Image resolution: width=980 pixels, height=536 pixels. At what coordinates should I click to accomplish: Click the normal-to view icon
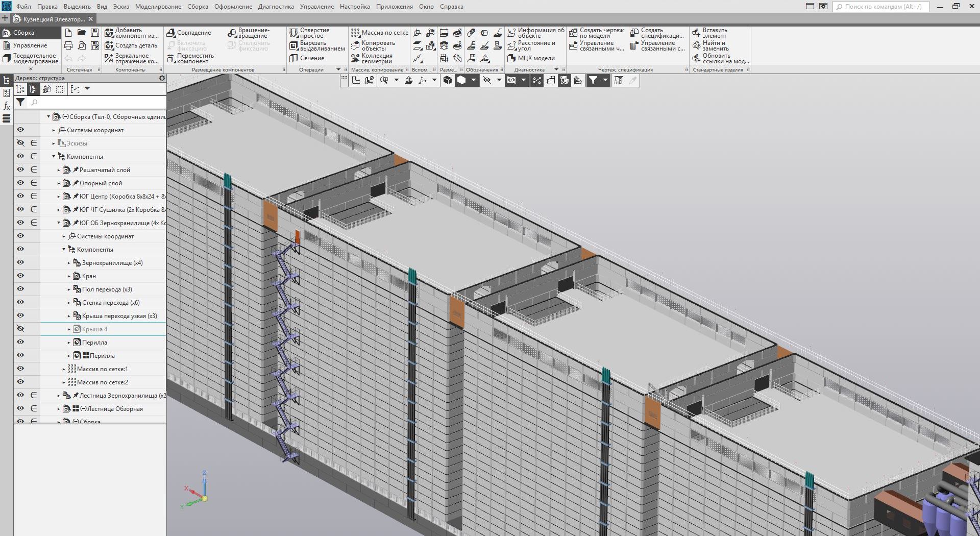[x=408, y=80]
